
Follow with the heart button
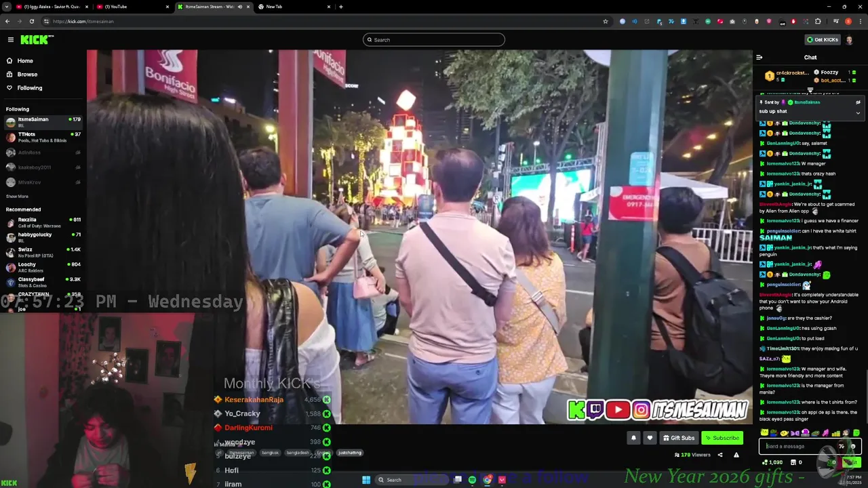[650, 438]
